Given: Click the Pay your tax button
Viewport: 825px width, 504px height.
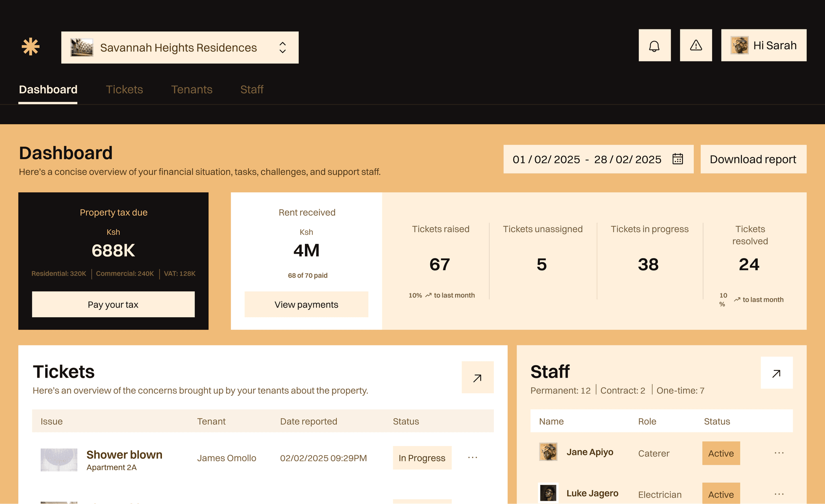Looking at the screenshot, I should pos(113,305).
